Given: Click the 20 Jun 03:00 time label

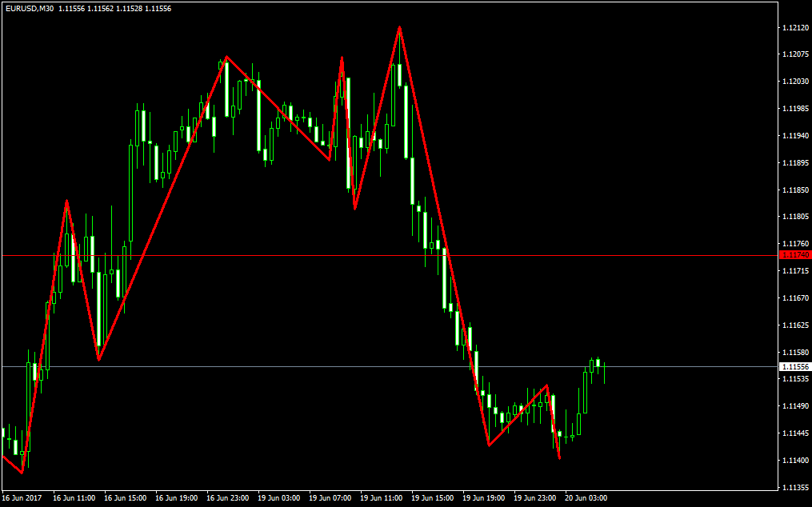Looking at the screenshot, I should (586, 497).
